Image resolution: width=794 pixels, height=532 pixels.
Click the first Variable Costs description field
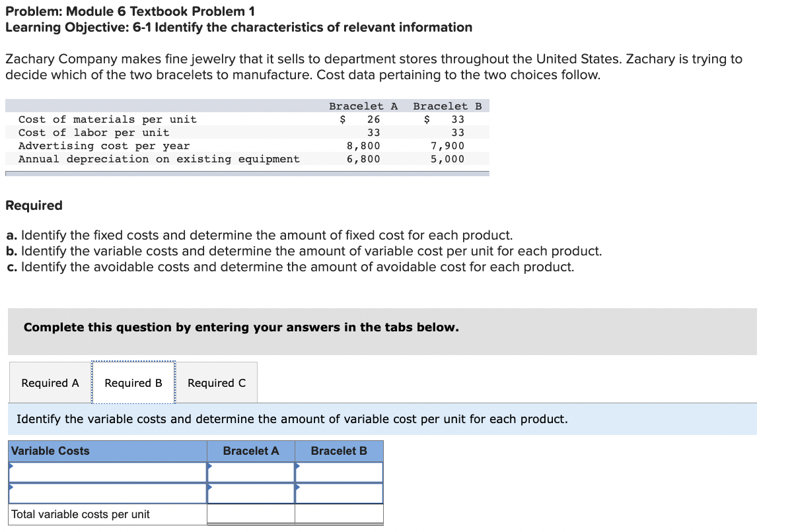[x=109, y=472]
